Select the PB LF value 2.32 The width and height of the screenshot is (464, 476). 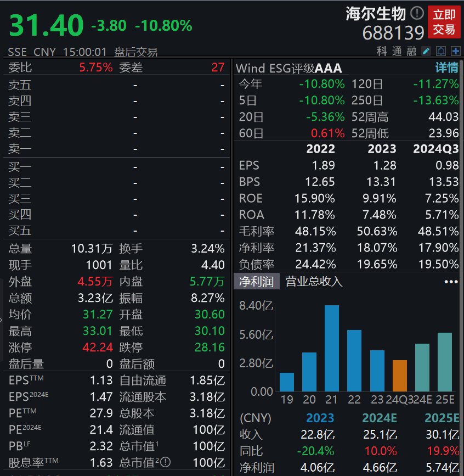click(101, 446)
